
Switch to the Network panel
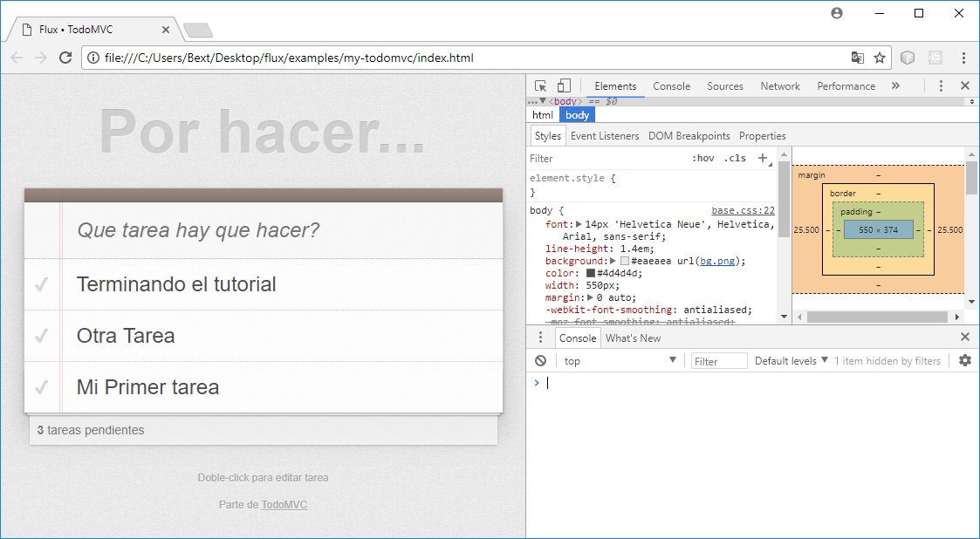[779, 85]
